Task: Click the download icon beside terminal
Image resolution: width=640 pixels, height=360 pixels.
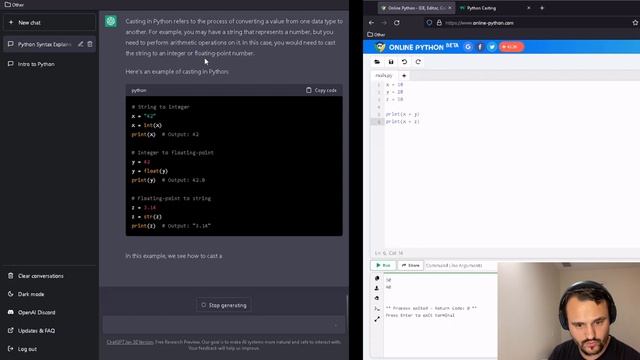Action: coord(377,288)
